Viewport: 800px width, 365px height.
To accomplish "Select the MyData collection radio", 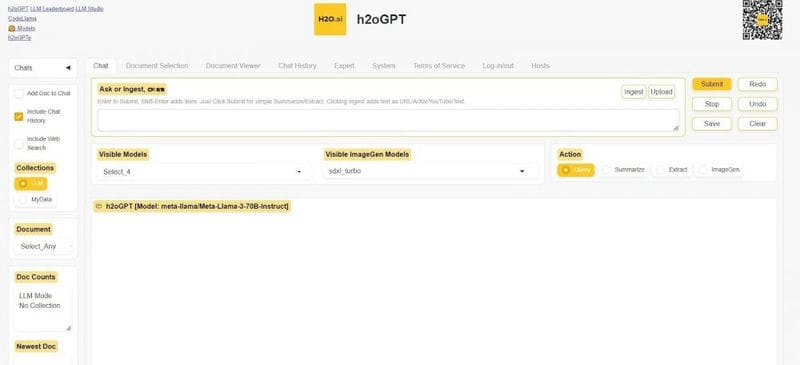I will coord(35,200).
